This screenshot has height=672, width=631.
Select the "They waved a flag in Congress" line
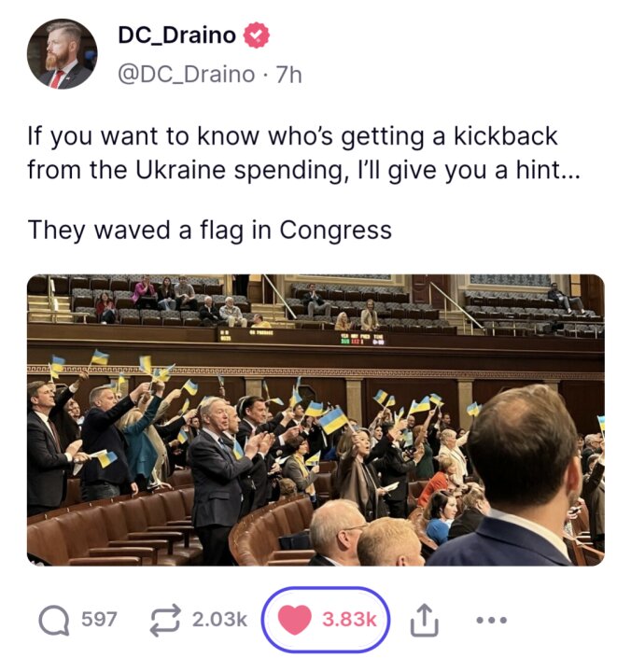[x=210, y=231]
